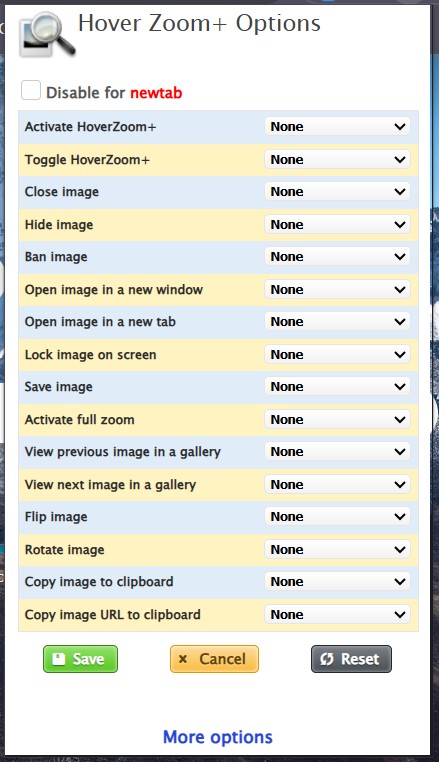Click the x icon on Cancel button
Screen dimensions: 439x762
(183, 659)
